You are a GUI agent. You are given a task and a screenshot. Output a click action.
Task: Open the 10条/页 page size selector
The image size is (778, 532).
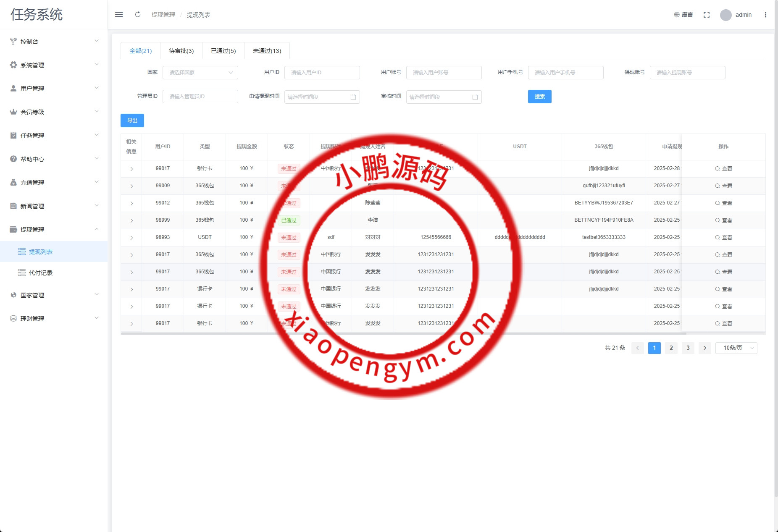click(x=736, y=348)
